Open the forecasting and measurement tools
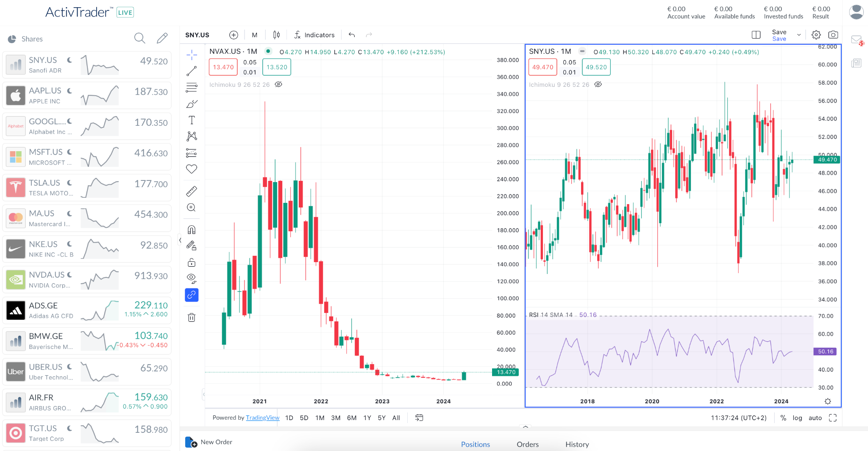Viewport: 868px width, 451px height. pyautogui.click(x=192, y=153)
